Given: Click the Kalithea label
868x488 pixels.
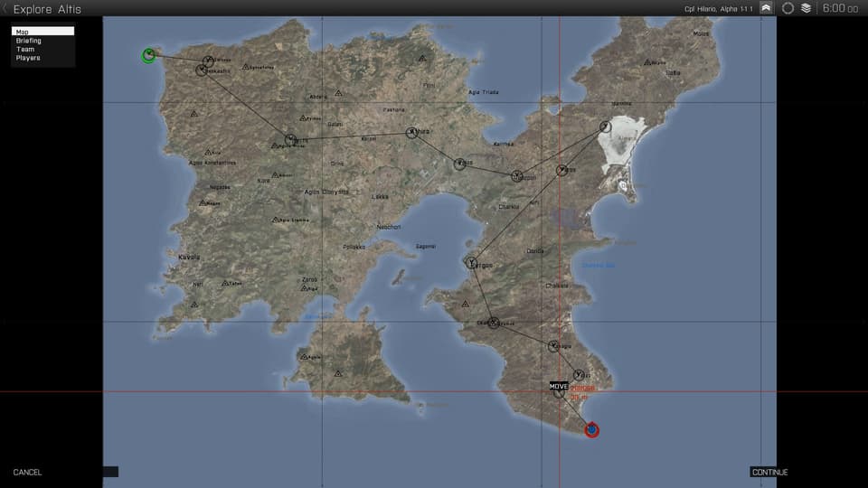Looking at the screenshot, I should [504, 144].
